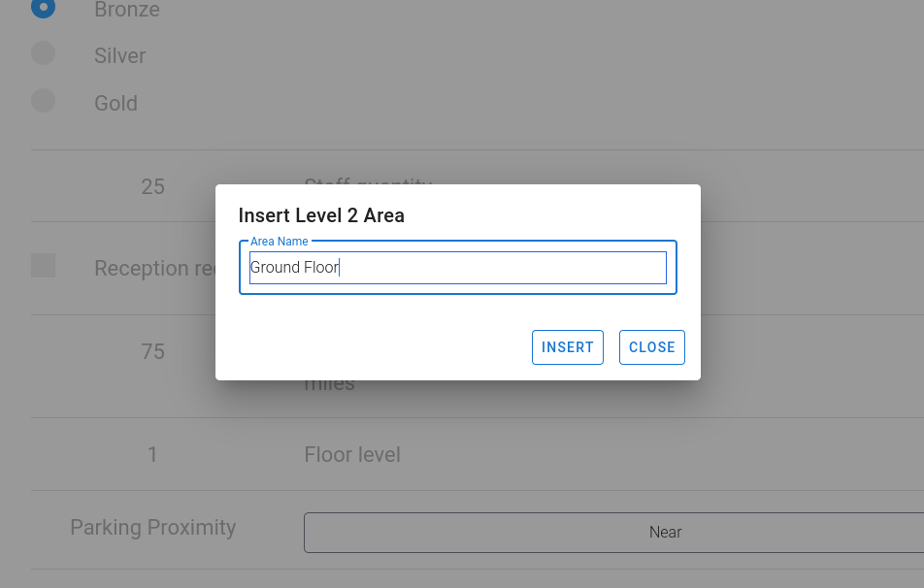The height and width of the screenshot is (588, 924).
Task: Click the miles value 75
Action: click(152, 352)
